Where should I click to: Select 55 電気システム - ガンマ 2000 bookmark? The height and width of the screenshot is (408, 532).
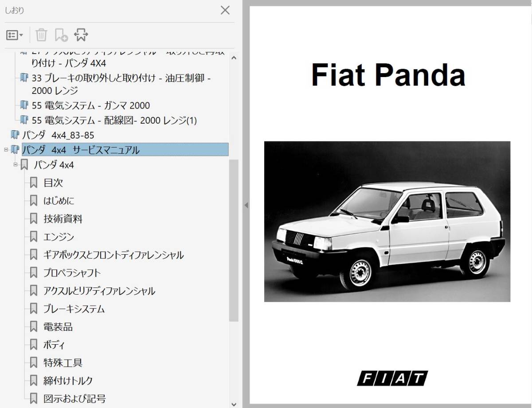click(91, 105)
